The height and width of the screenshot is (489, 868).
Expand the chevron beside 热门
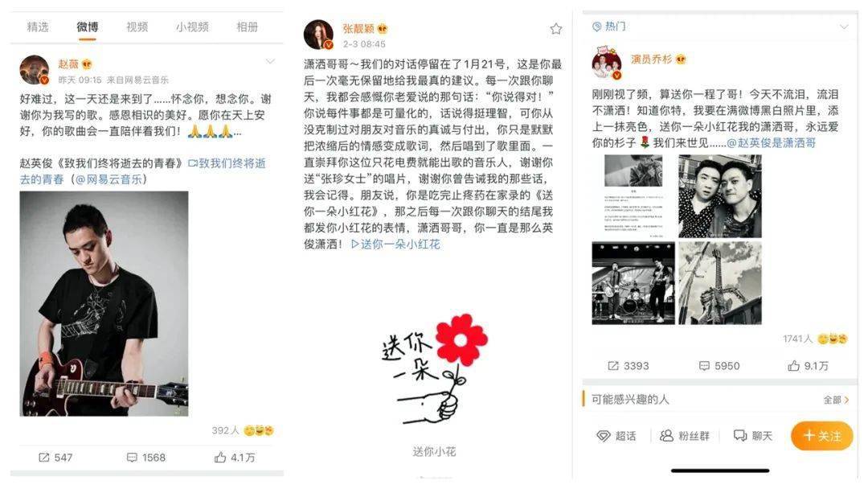844,27
